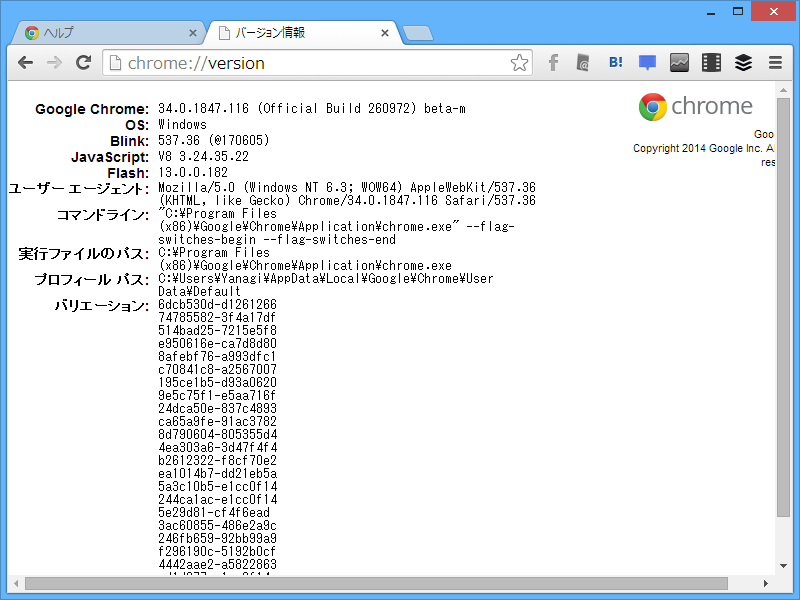Bookmark this page with the star icon

click(x=519, y=62)
